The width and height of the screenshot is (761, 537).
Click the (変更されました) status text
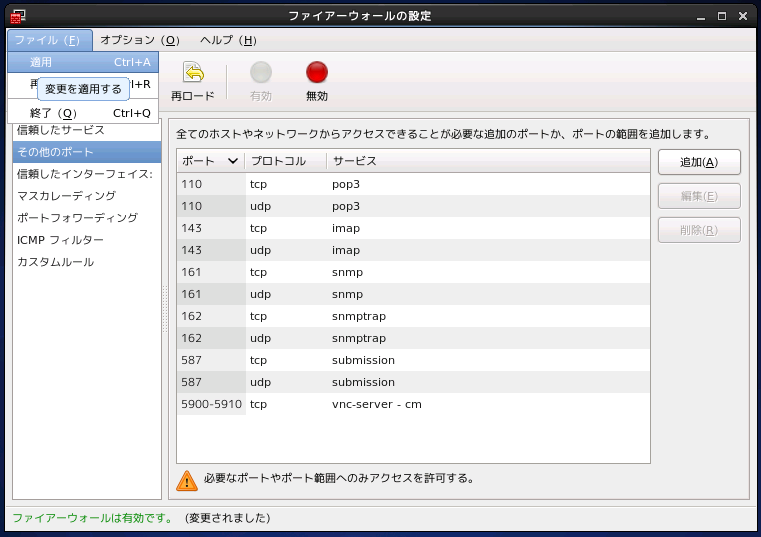tap(228, 518)
